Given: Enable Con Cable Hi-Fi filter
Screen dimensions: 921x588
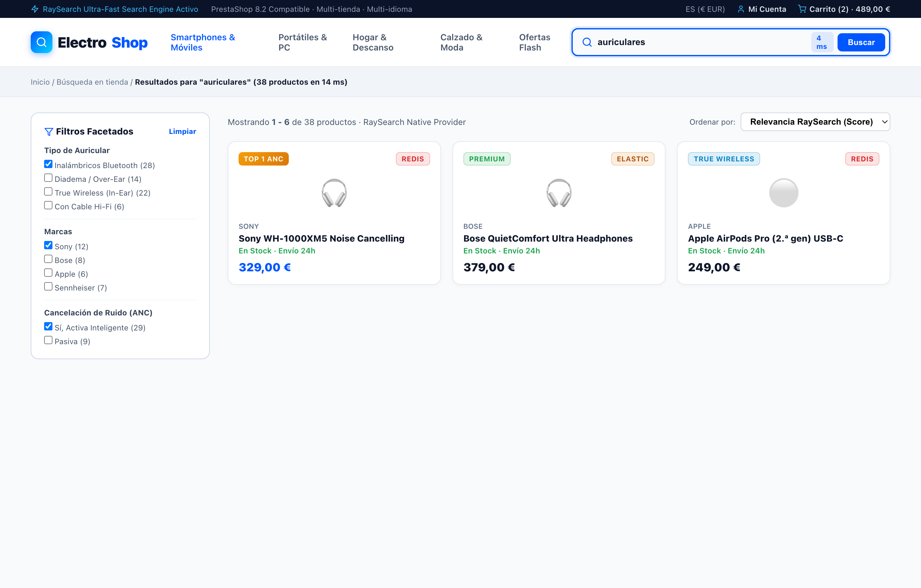Looking at the screenshot, I should click(48, 205).
